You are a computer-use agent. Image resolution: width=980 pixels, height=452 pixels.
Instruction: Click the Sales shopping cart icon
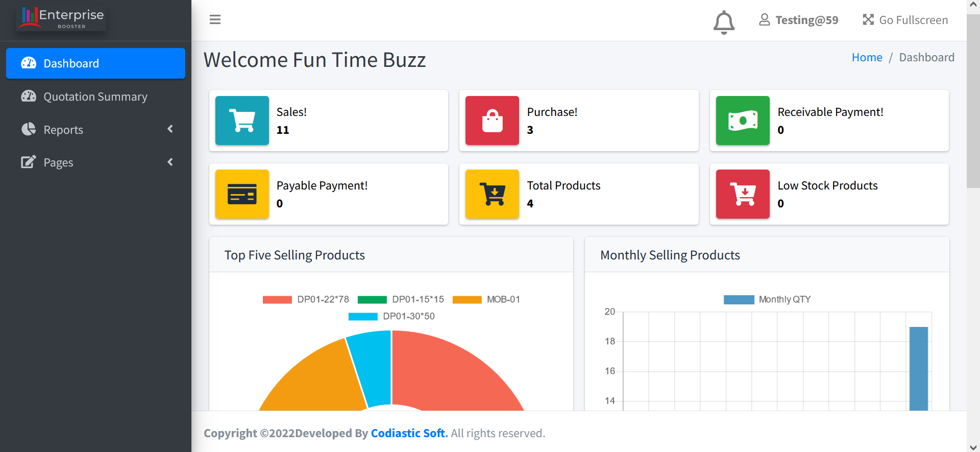[x=242, y=121]
